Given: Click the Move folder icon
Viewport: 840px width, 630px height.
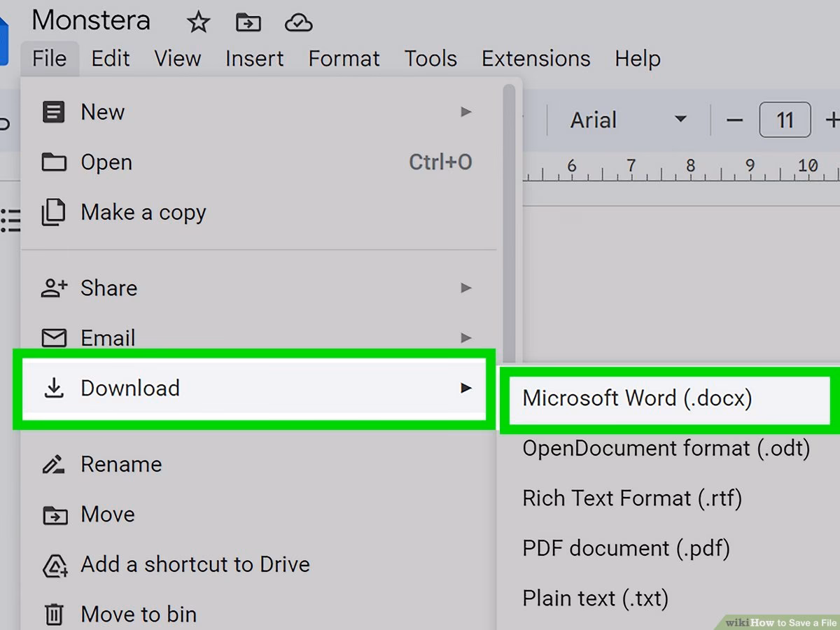Looking at the screenshot, I should point(55,515).
